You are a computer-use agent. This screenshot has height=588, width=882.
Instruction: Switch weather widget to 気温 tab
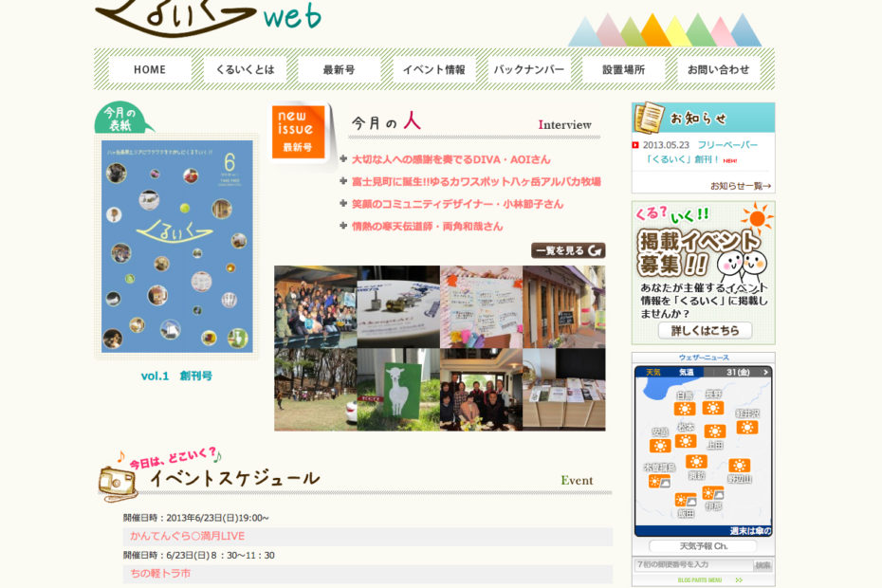pyautogui.click(x=687, y=373)
